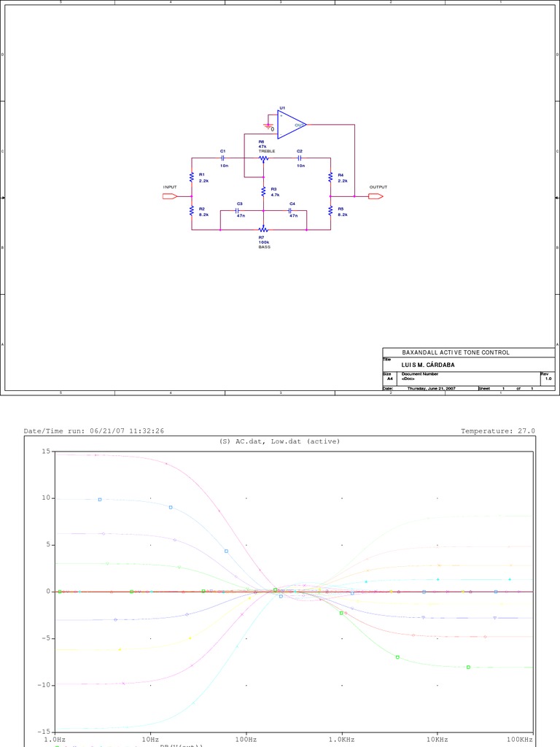Select the R2 resistor symbol
The image size is (560, 747).
click(x=192, y=211)
